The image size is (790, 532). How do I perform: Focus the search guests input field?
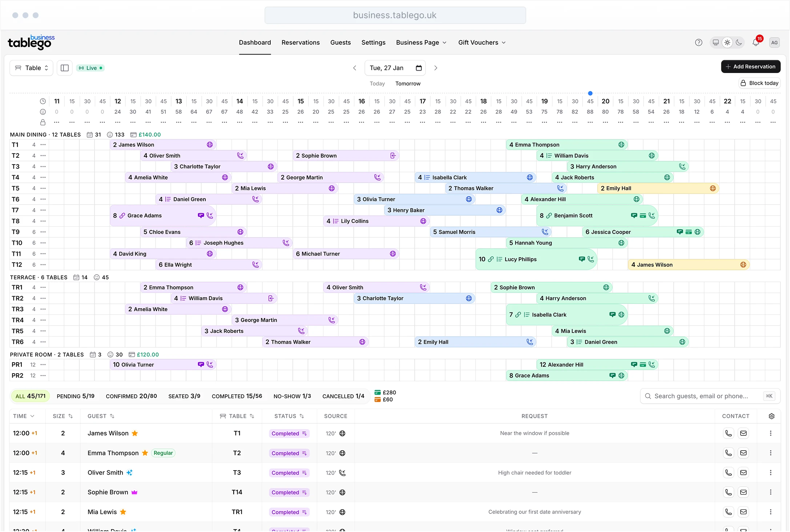point(701,396)
